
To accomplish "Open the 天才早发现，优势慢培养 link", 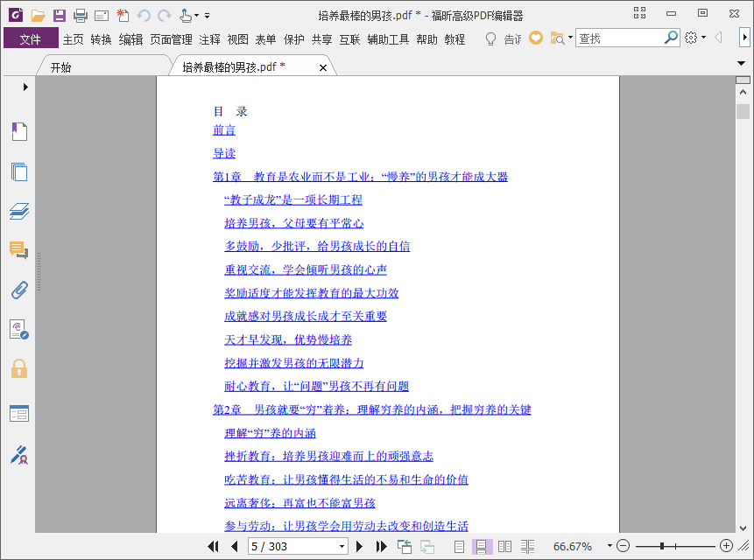I will coord(288,339).
